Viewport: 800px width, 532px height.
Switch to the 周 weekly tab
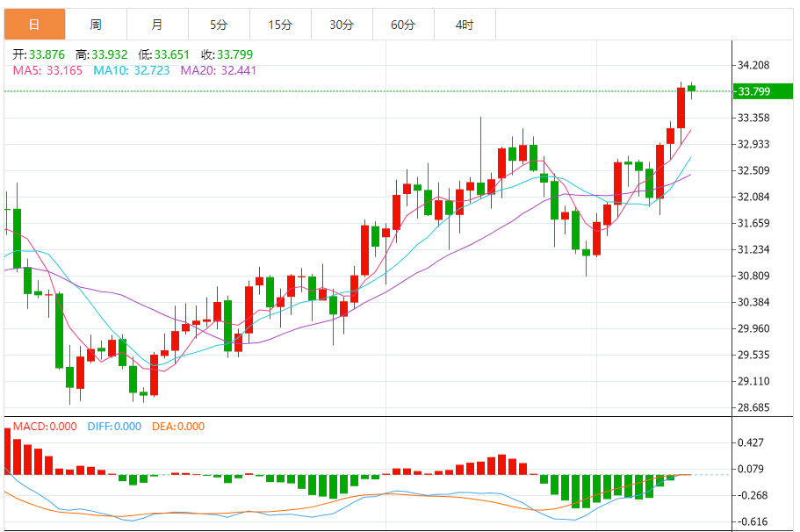[96, 24]
